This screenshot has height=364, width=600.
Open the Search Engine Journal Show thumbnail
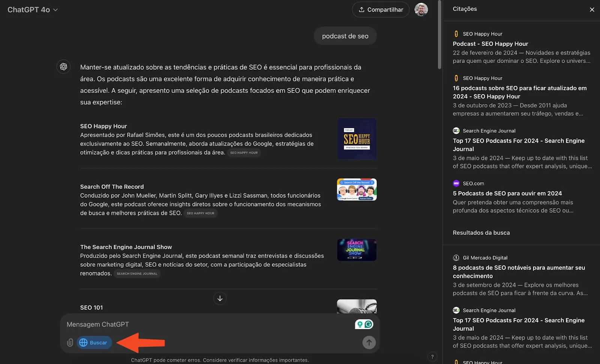357,250
